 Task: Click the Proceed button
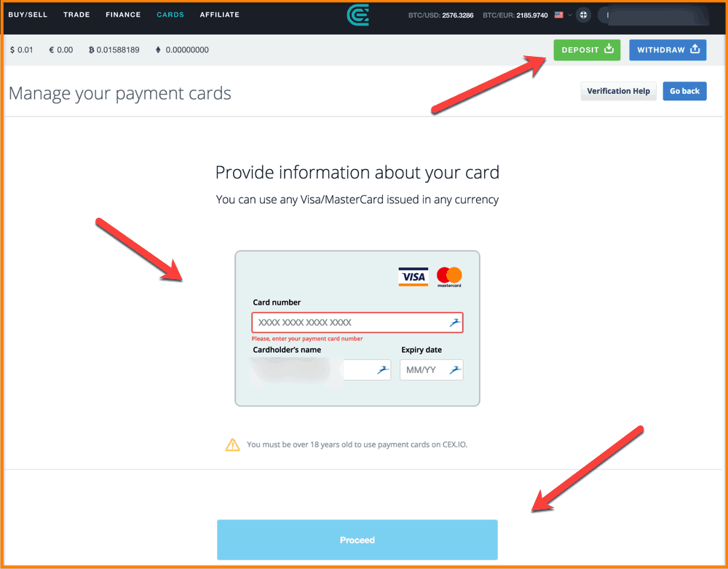(357, 540)
